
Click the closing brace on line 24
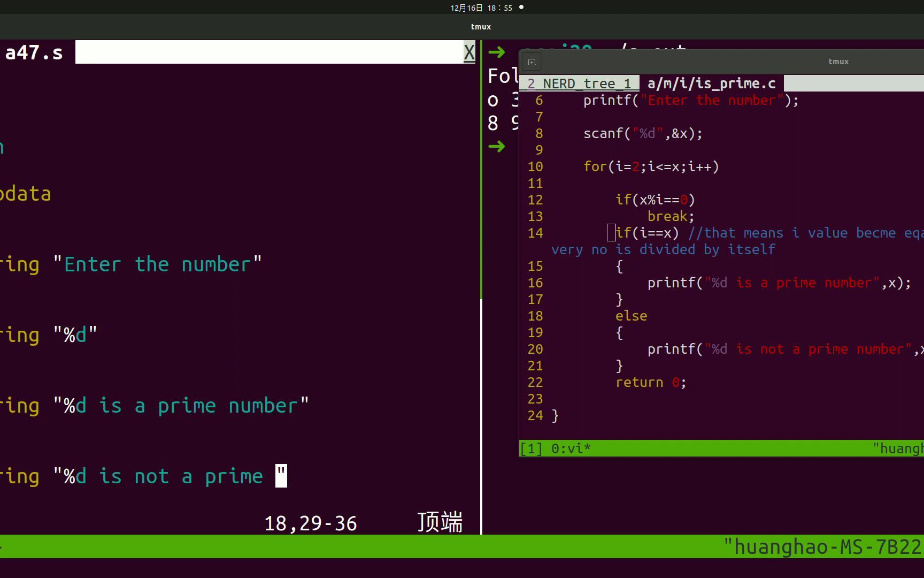[555, 415]
